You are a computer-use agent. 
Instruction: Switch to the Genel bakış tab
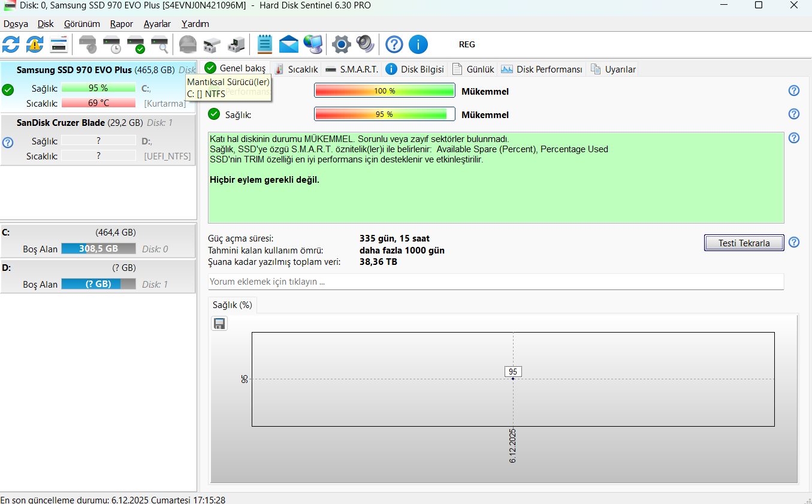coord(236,68)
